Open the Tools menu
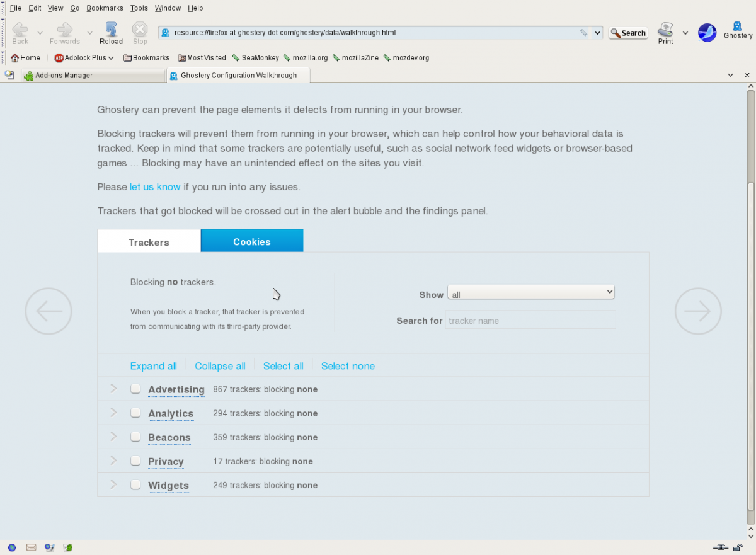 coord(139,8)
